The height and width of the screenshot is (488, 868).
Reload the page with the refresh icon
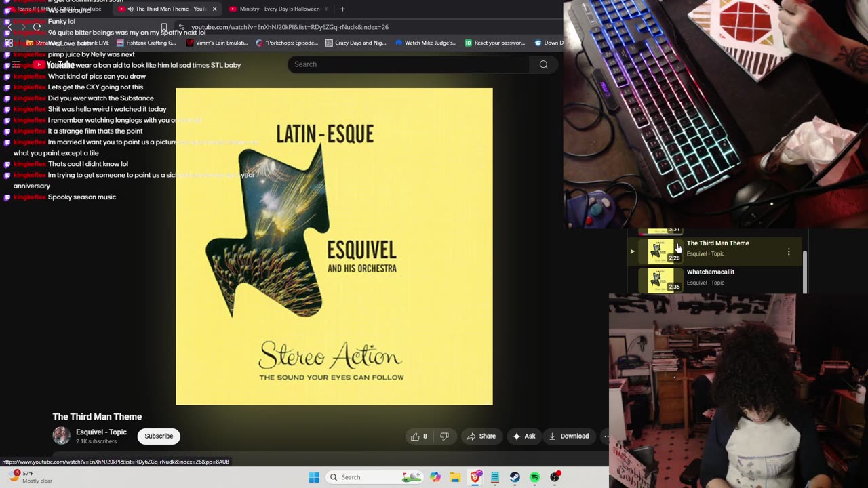point(37,27)
